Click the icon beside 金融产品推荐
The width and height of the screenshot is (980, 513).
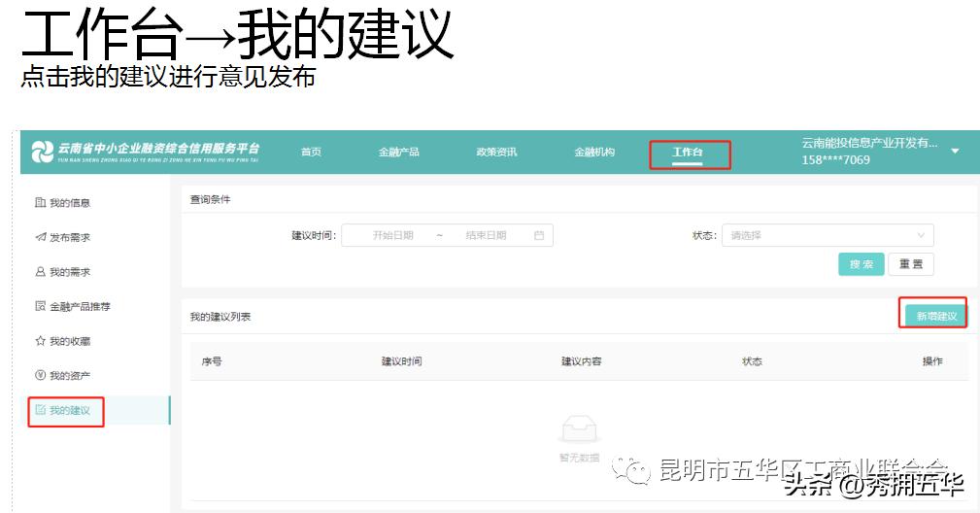tap(40, 306)
